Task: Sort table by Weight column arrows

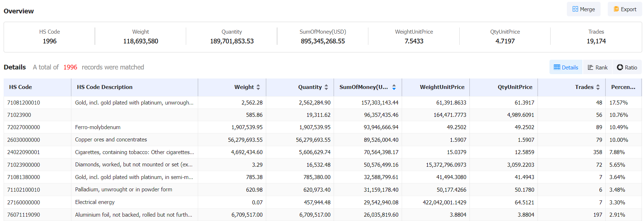Action: point(258,87)
